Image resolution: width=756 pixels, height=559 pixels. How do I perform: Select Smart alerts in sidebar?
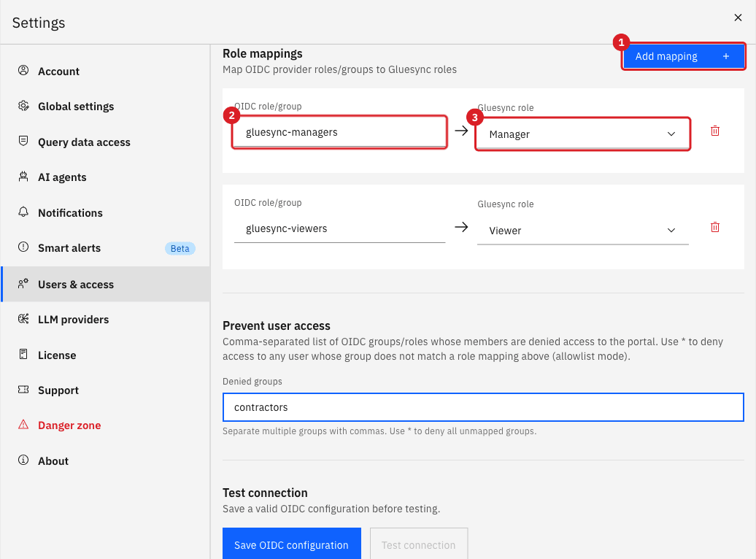(x=106, y=248)
